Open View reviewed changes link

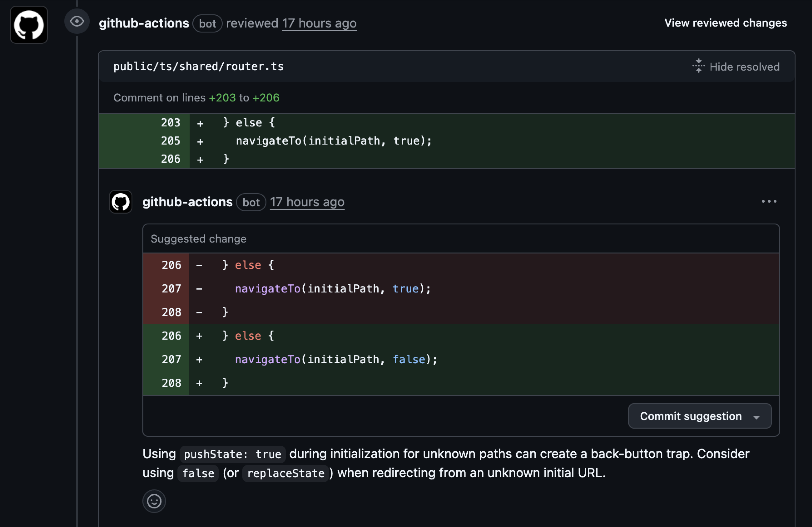[x=725, y=23]
